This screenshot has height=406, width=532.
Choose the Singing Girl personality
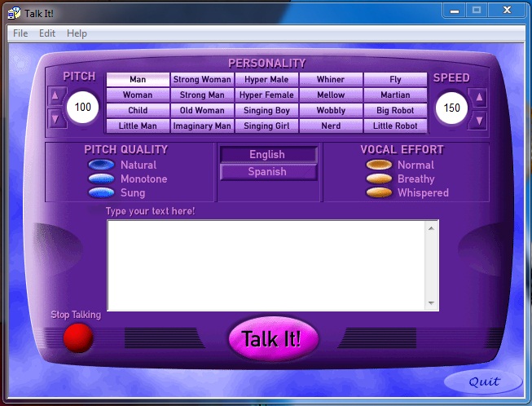[x=266, y=126]
